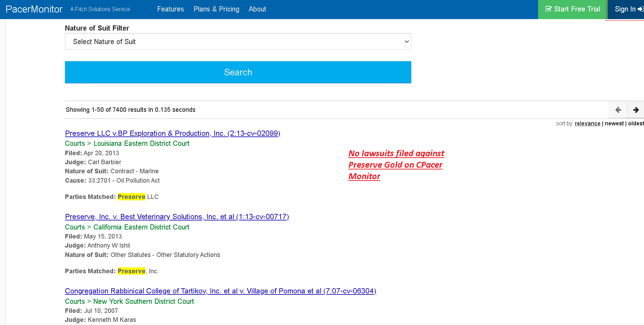The height and width of the screenshot is (325, 644).
Task: Open California Eastern District Court link
Action: coord(141,227)
